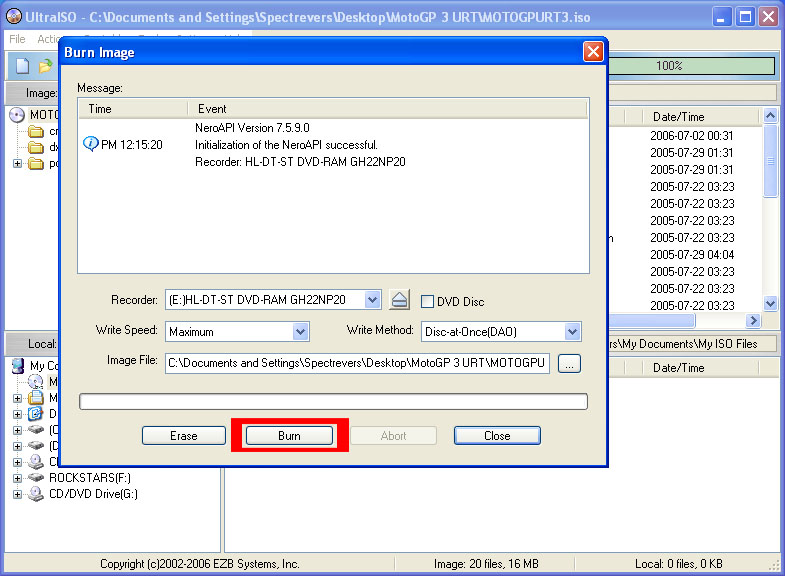Click the NeroAPI Version 7.5.9.0 message line

click(252, 128)
